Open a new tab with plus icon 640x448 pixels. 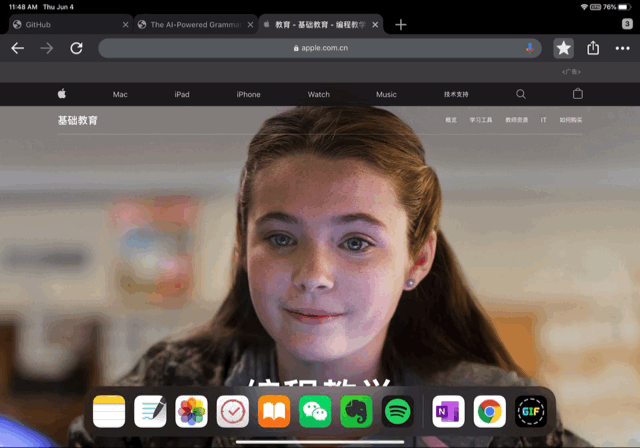401,25
